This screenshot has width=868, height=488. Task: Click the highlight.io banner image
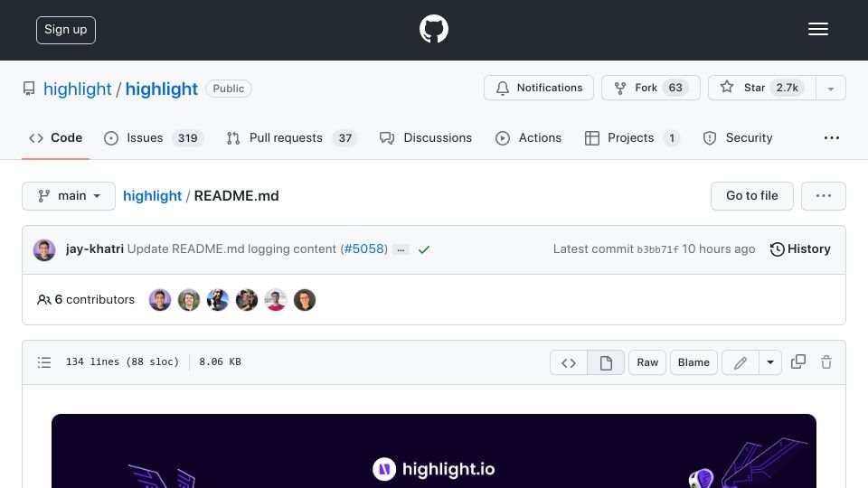click(x=434, y=451)
